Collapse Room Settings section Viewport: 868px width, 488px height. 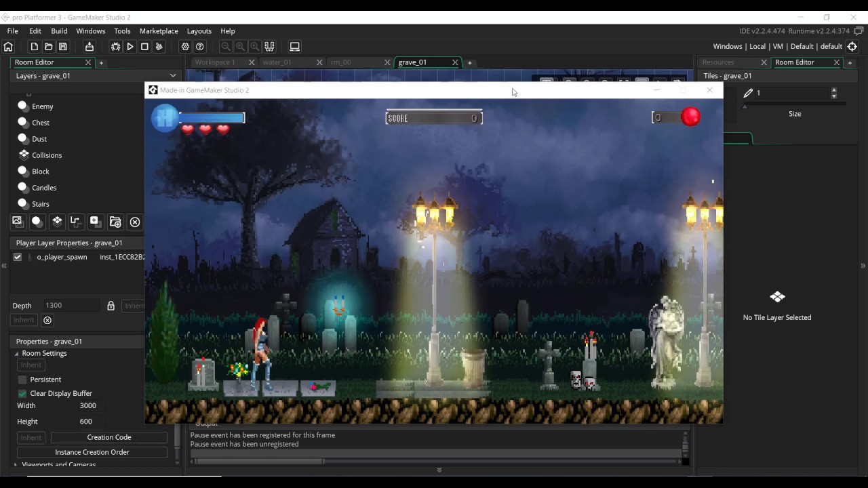[17, 354]
